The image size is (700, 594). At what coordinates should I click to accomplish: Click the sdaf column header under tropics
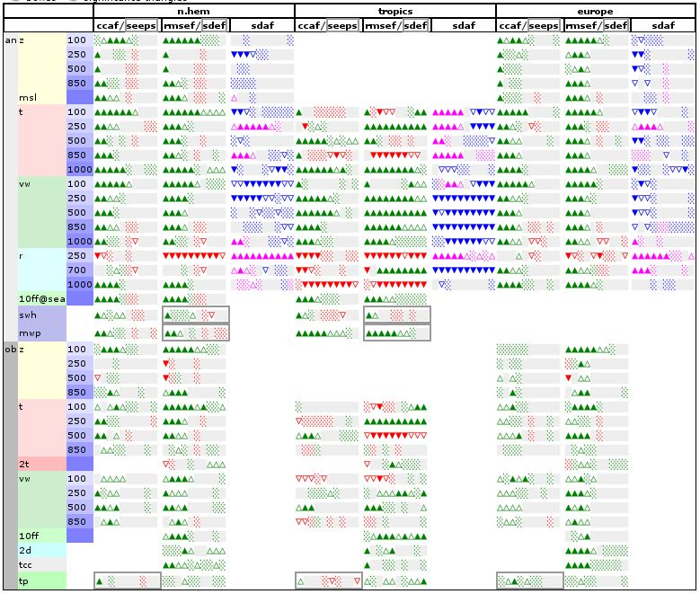[464, 25]
